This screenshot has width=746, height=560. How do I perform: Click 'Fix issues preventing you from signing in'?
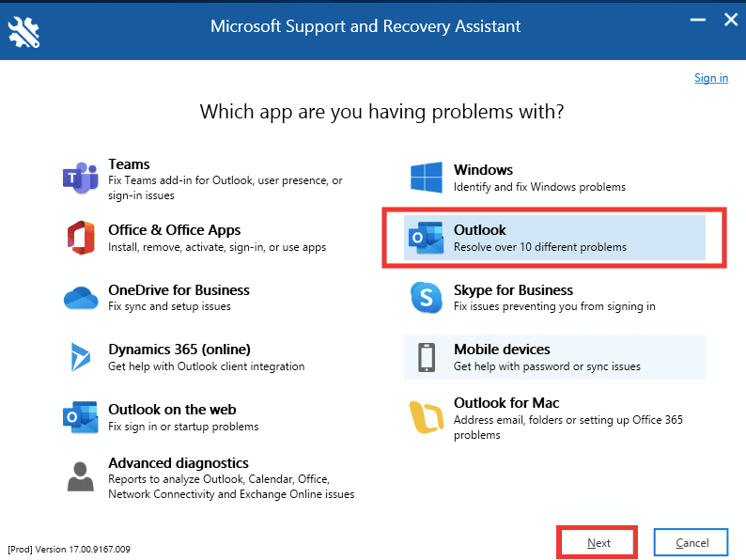point(554,306)
